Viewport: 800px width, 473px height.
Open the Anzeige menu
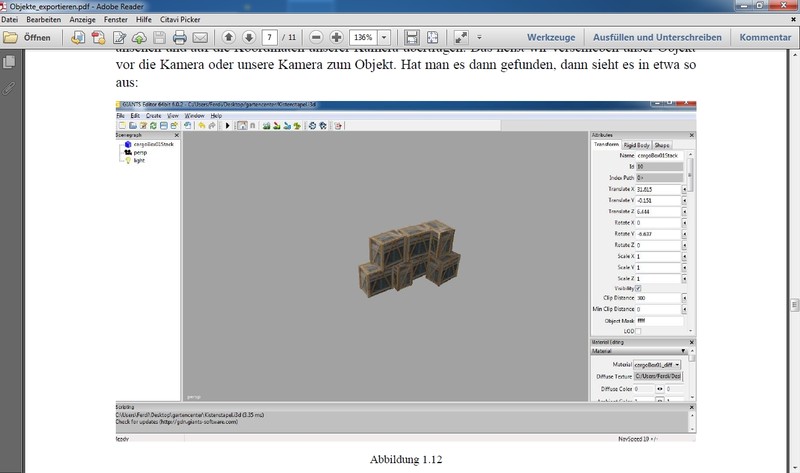click(x=82, y=20)
